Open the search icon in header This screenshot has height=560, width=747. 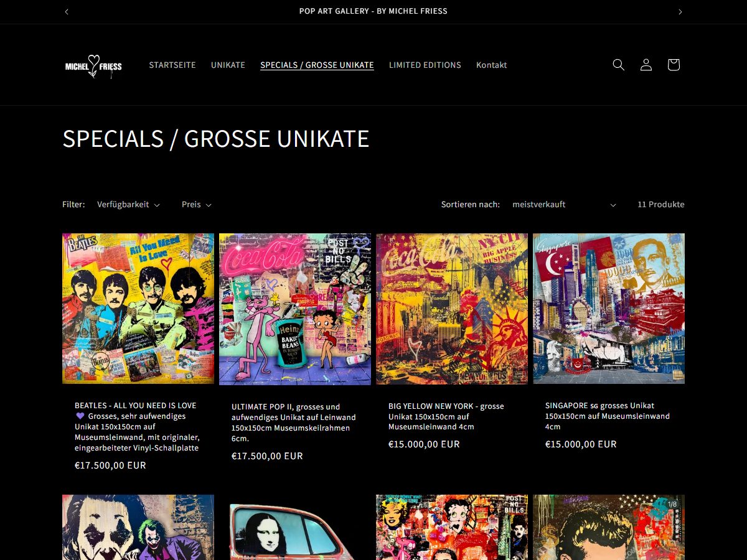tap(618, 65)
